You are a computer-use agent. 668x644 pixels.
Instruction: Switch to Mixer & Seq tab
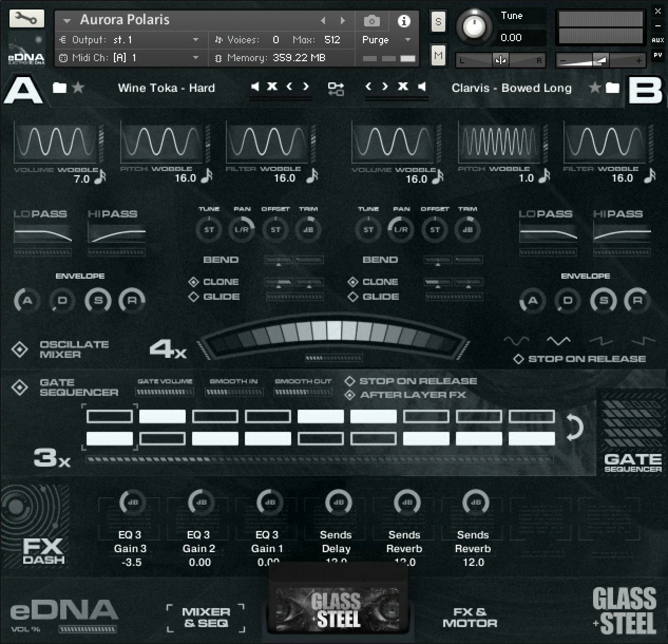coord(206,618)
